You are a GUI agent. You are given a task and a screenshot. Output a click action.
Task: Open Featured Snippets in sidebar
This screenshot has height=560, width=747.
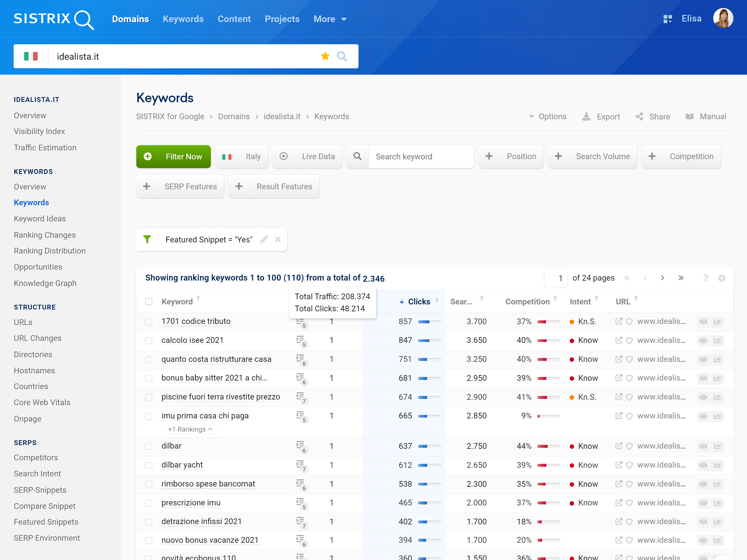click(x=46, y=522)
